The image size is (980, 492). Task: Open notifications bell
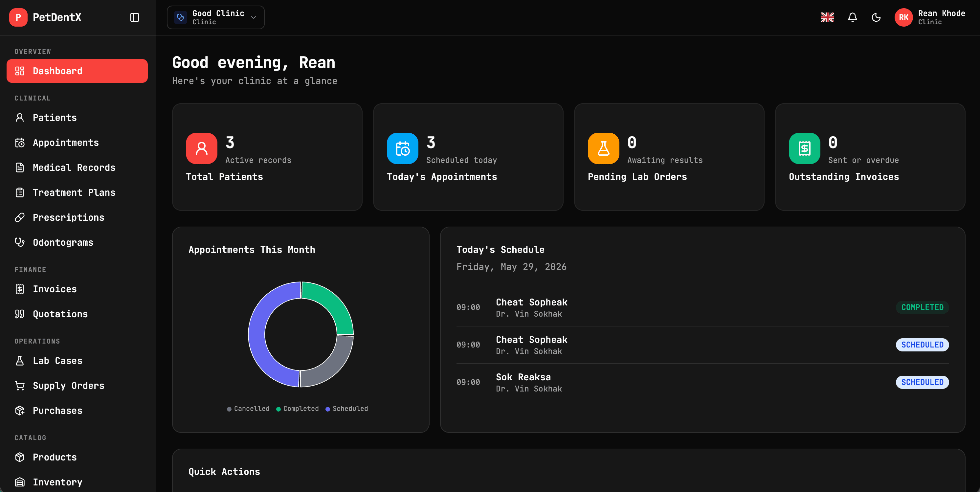(853, 17)
